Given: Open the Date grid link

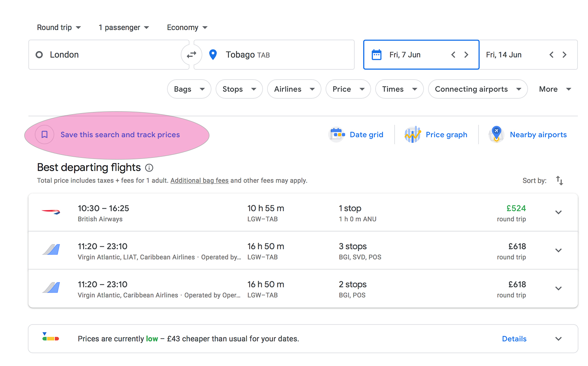Looking at the screenshot, I should pyautogui.click(x=366, y=135).
